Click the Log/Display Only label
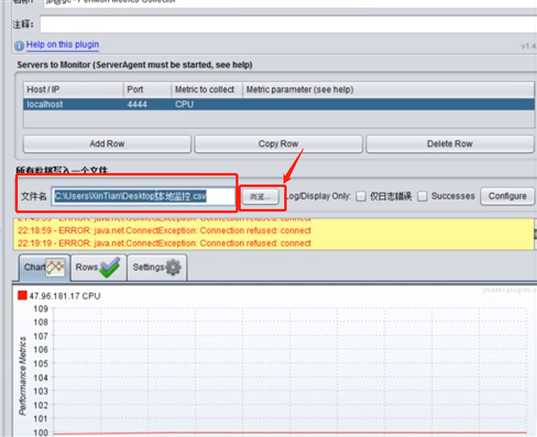 [x=319, y=196]
